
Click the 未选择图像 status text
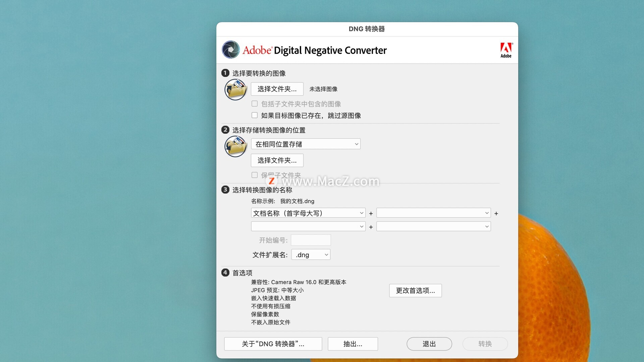323,89
